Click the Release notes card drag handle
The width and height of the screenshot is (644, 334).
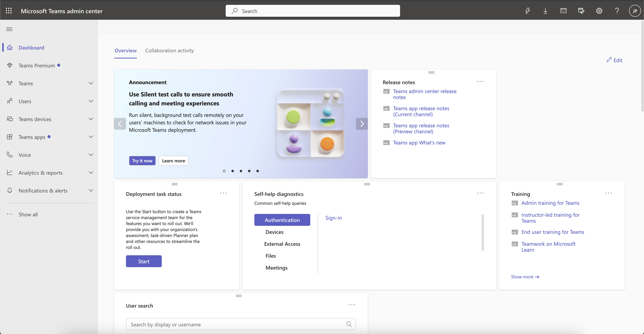(431, 72)
